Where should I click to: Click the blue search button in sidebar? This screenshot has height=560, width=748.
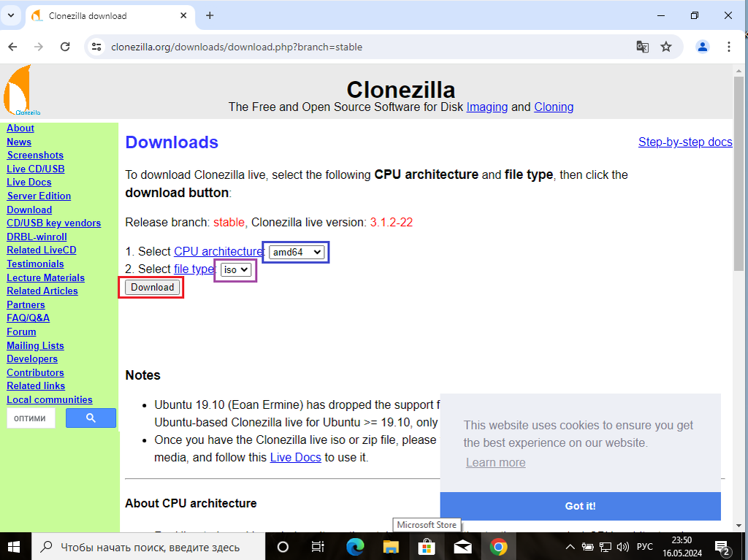91,418
